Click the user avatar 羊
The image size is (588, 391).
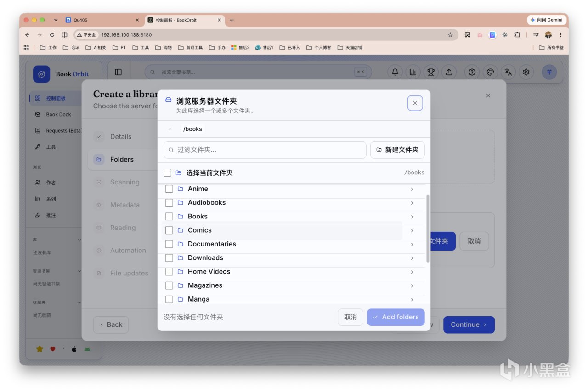(549, 72)
